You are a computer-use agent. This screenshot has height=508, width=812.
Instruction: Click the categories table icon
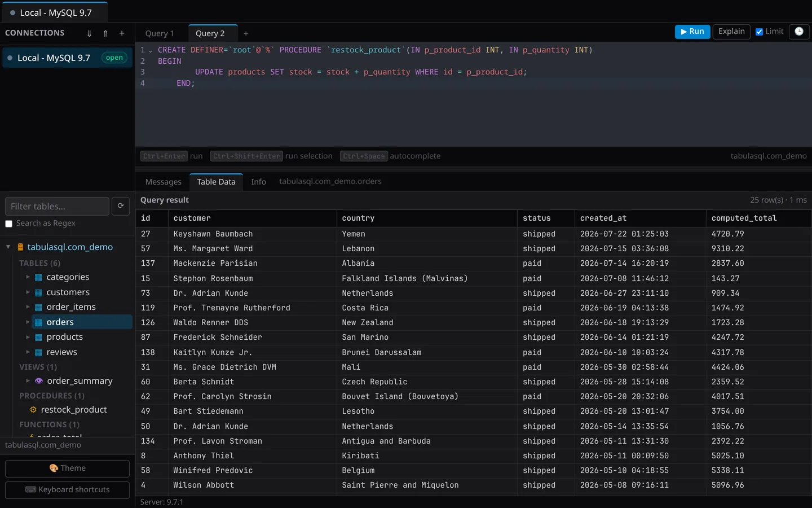click(38, 277)
